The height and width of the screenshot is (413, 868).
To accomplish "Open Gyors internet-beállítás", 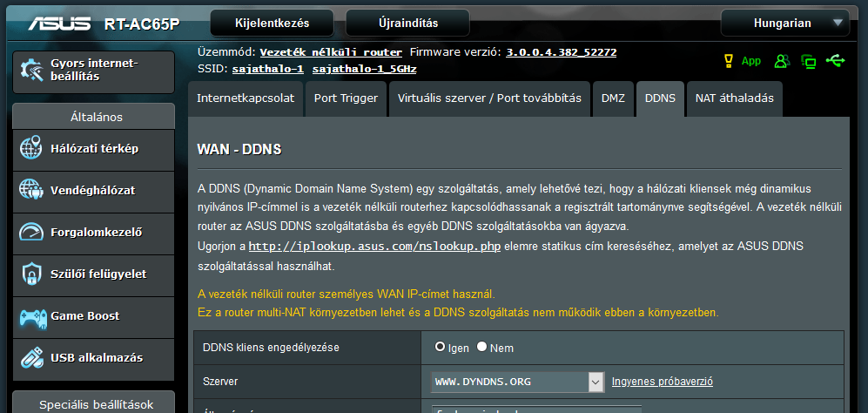I will pos(93,71).
